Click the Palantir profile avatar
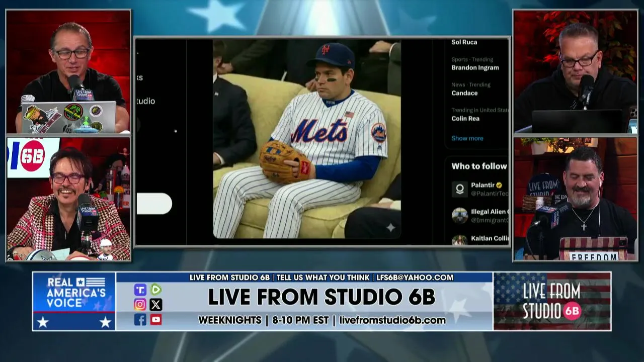The height and width of the screenshot is (362, 644). [x=459, y=189]
